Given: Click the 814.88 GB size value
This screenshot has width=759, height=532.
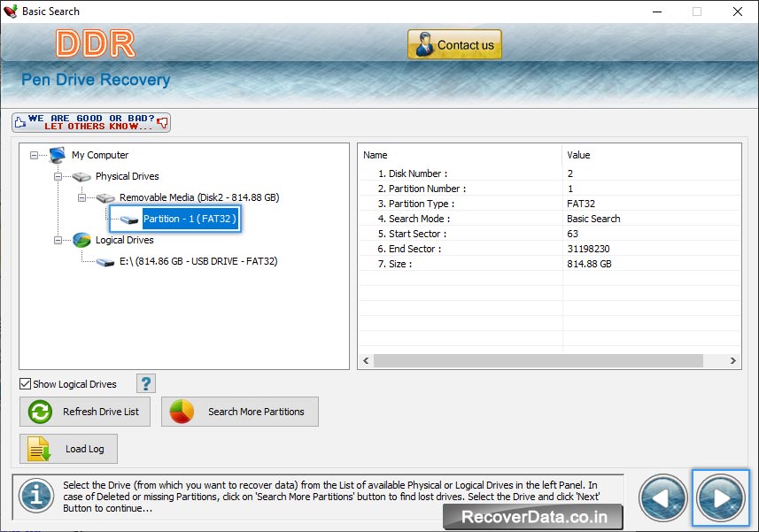Looking at the screenshot, I should 589,264.
